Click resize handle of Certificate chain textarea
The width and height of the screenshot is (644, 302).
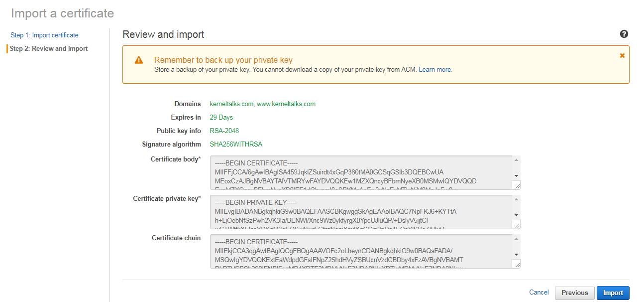(x=516, y=264)
